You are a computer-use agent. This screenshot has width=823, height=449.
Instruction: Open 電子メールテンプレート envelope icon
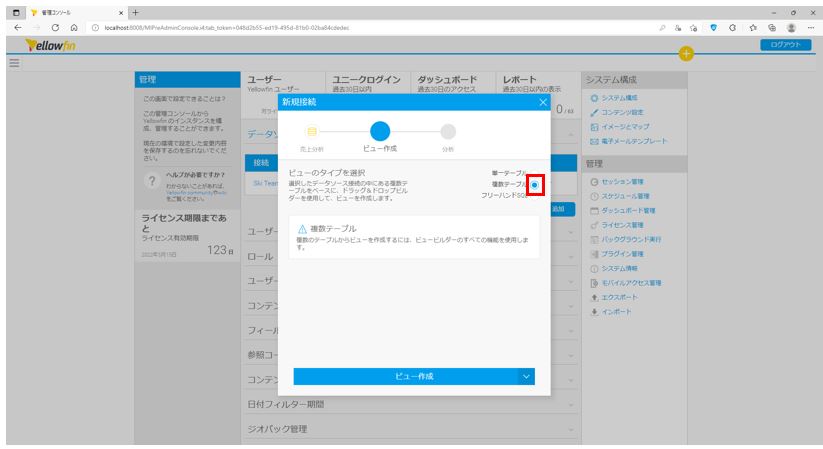click(594, 141)
